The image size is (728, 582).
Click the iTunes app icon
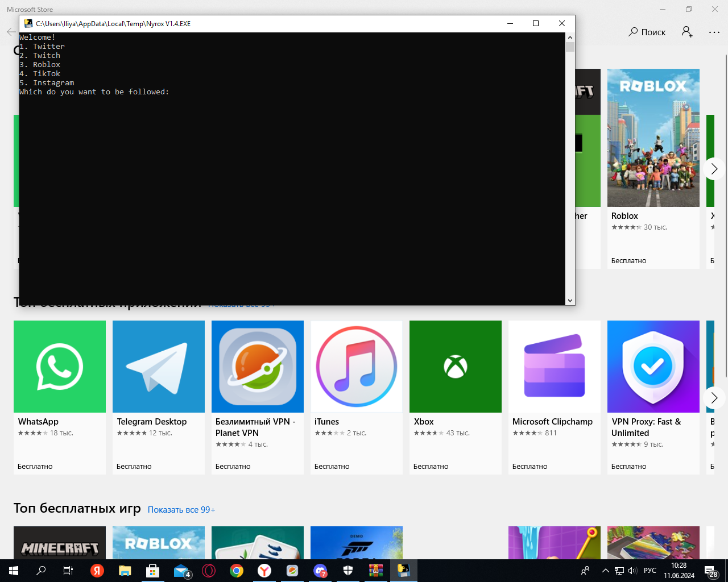pyautogui.click(x=356, y=367)
